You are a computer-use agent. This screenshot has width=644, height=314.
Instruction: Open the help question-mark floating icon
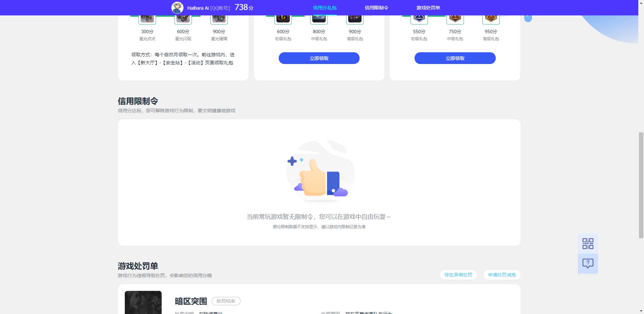pyautogui.click(x=588, y=264)
